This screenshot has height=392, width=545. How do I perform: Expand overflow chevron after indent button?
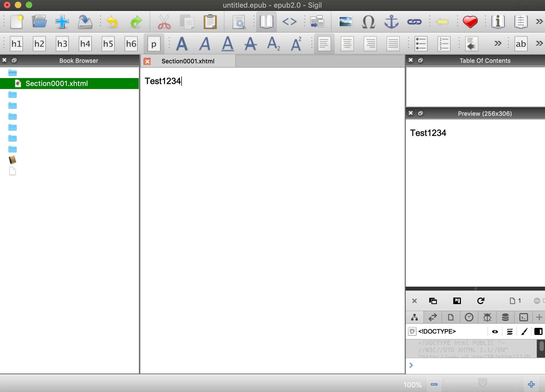[x=498, y=43]
